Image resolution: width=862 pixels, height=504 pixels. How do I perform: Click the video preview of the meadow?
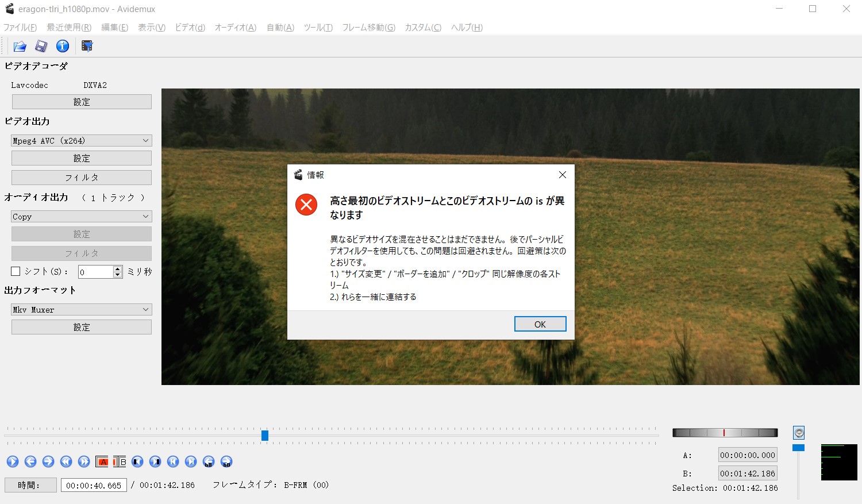510,237
